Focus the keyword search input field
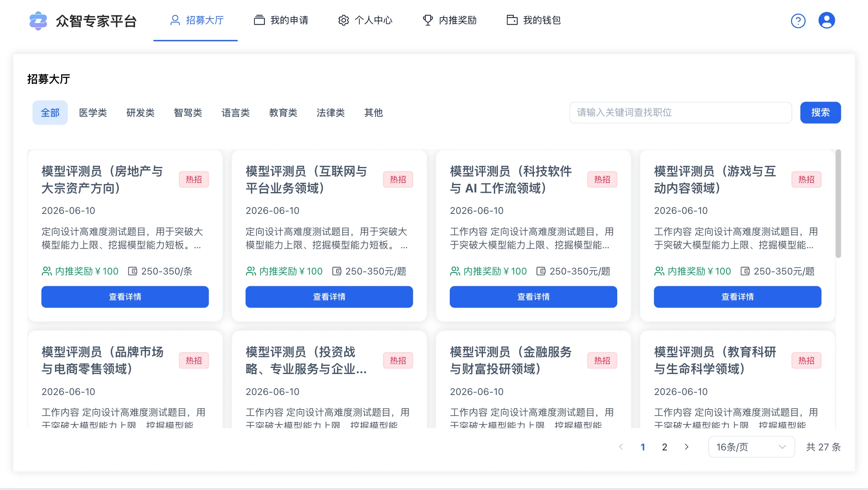868x490 pixels. coord(681,112)
